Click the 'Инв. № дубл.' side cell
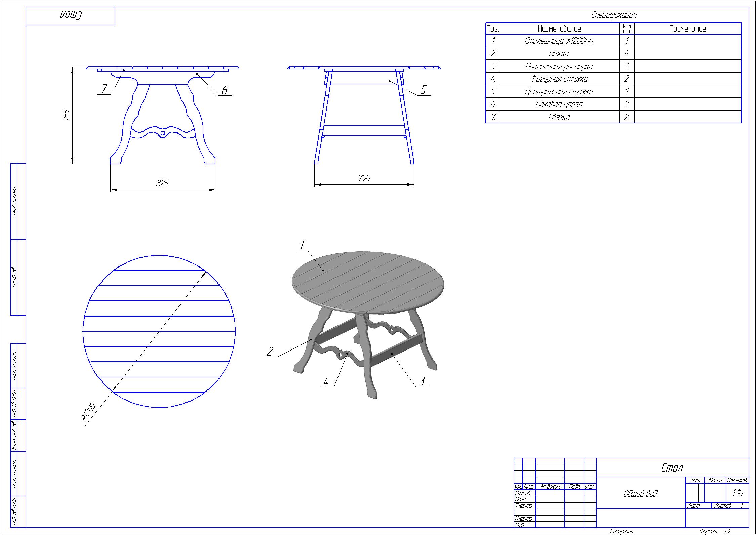756x535 pixels. (14, 404)
